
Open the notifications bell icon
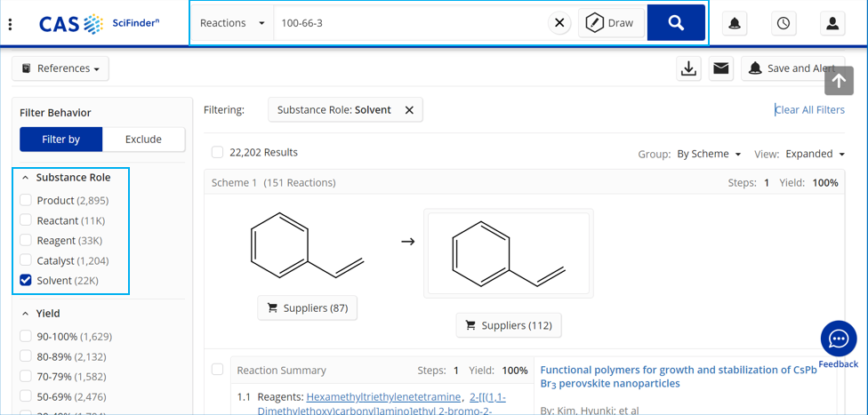[735, 24]
